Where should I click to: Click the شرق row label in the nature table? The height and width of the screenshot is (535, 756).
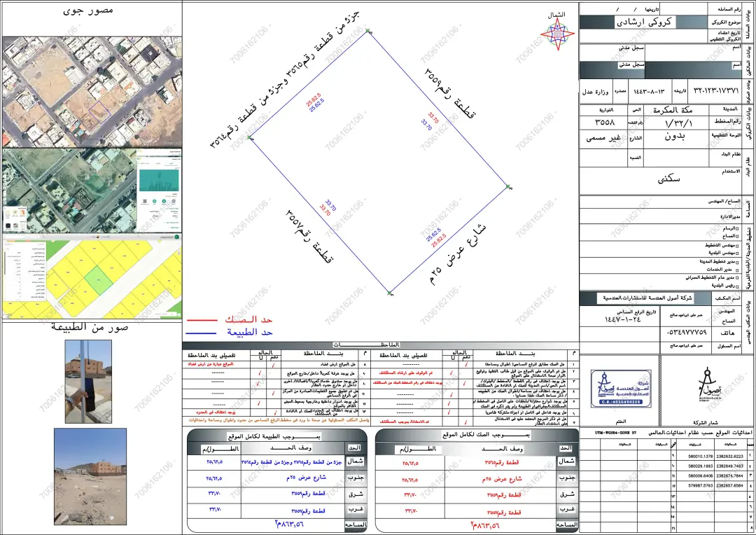tap(356, 493)
